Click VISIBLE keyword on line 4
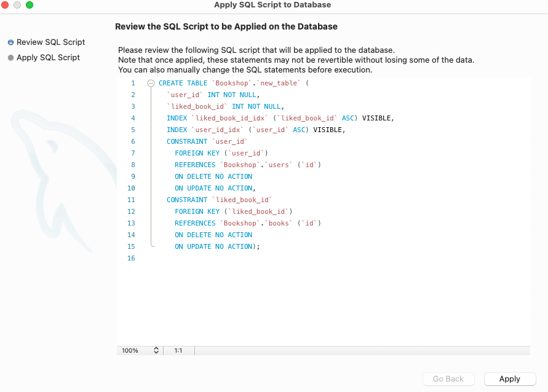 [x=376, y=119]
